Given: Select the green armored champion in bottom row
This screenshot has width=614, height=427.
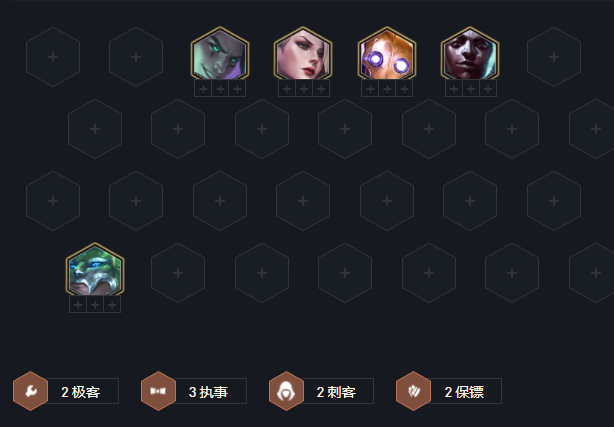Looking at the screenshot, I should 95,270.
